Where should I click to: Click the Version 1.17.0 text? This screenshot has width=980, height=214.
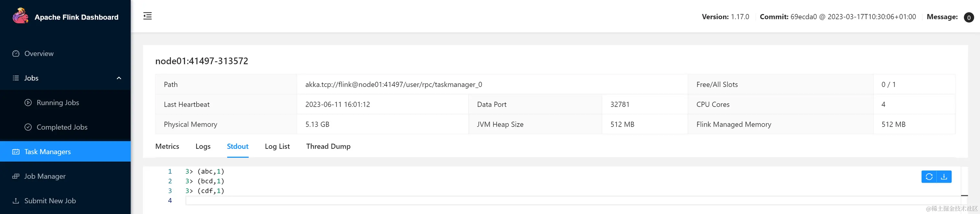coord(725,17)
